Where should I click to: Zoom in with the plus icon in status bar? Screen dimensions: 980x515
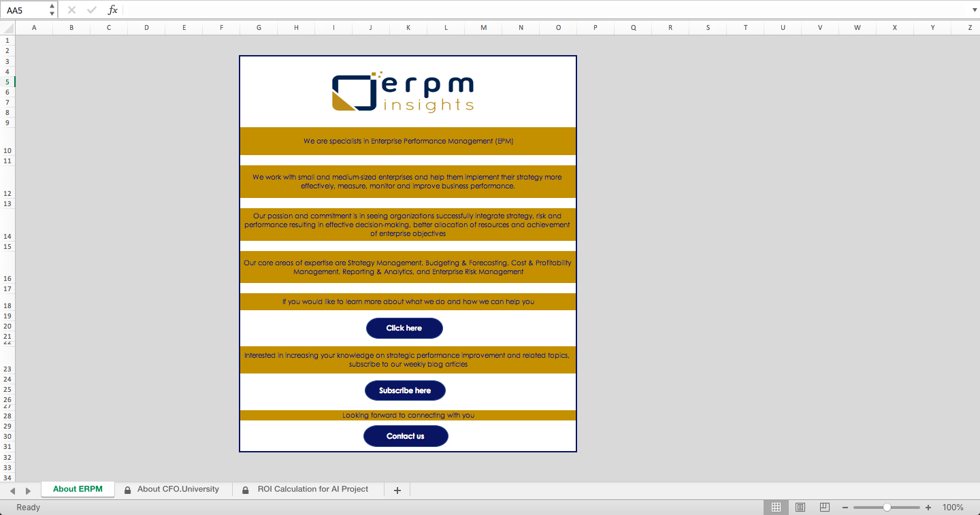(928, 508)
